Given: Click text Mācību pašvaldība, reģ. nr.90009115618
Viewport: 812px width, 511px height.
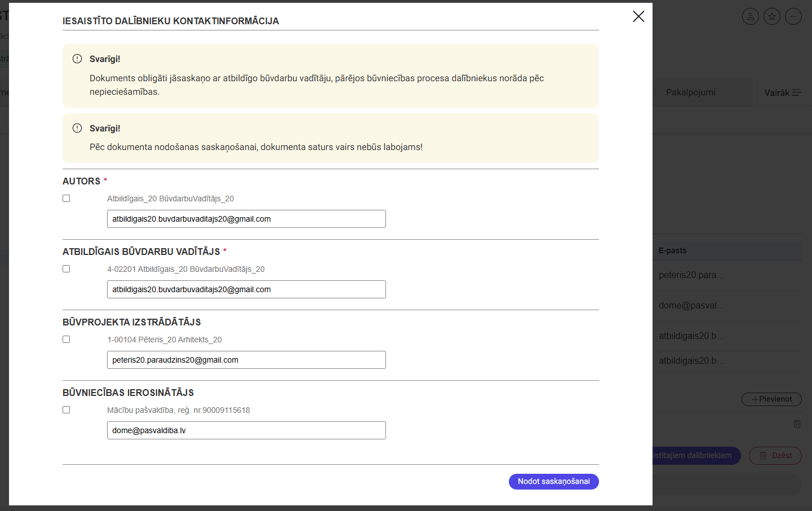Looking at the screenshot, I should [x=179, y=410].
